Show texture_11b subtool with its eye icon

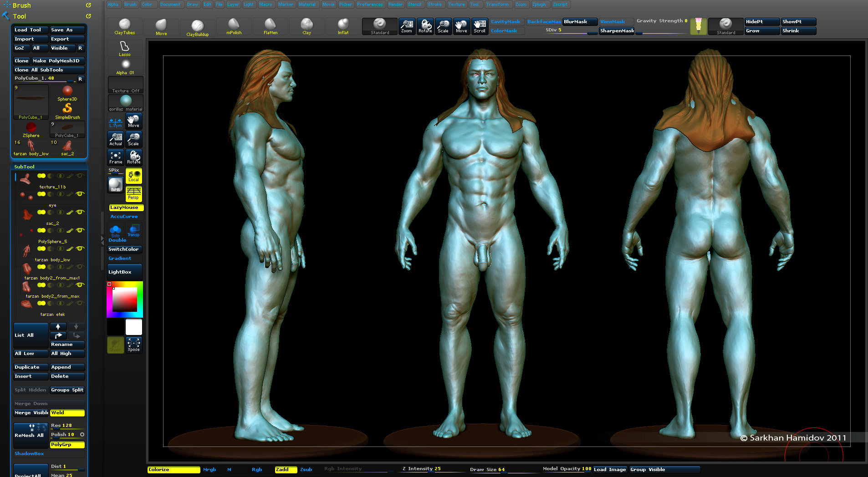pos(80,176)
